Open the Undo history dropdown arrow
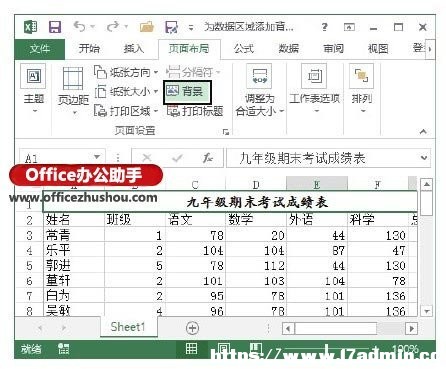Viewport: 446px width, 369px height. coord(93,26)
